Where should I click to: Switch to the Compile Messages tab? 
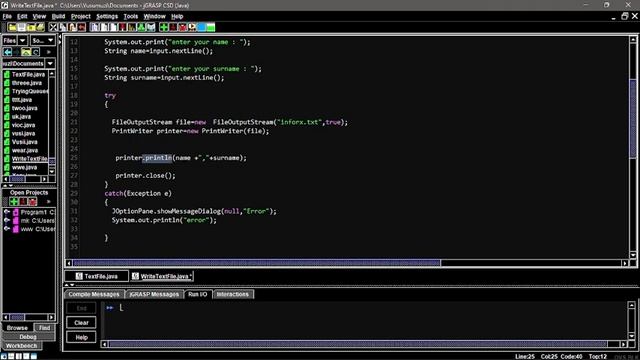[94, 294]
